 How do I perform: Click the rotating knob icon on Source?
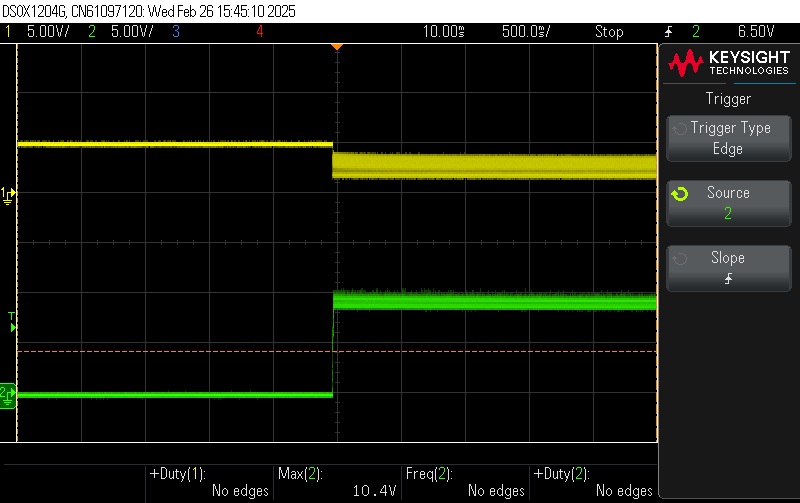pos(680,194)
